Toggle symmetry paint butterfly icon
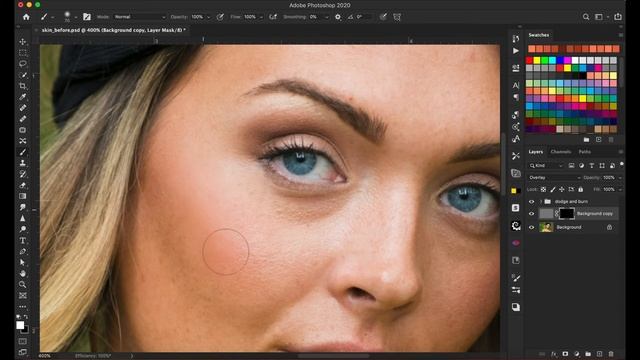Image resolution: width=640 pixels, height=360 pixels. point(397,17)
